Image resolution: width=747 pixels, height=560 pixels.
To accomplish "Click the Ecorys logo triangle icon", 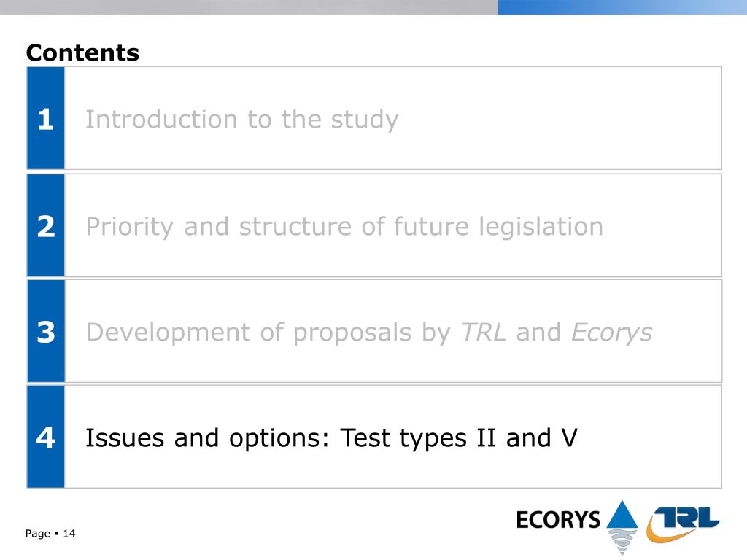I will 622,514.
